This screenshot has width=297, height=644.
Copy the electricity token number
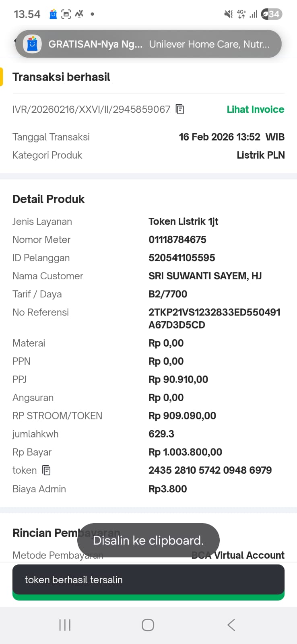coord(47,470)
